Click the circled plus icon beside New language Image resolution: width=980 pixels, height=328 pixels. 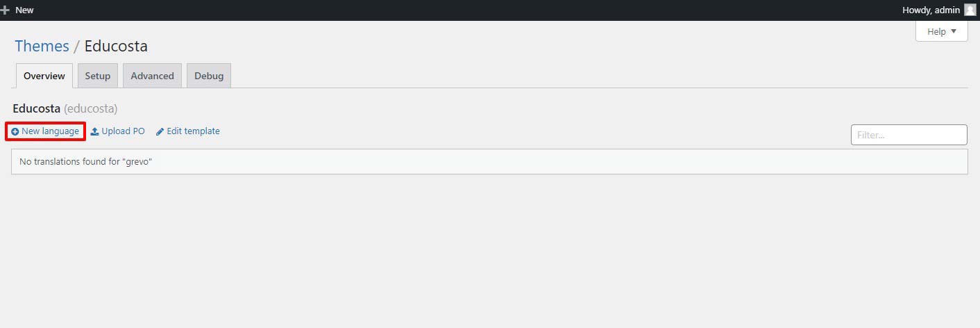pyautogui.click(x=15, y=131)
